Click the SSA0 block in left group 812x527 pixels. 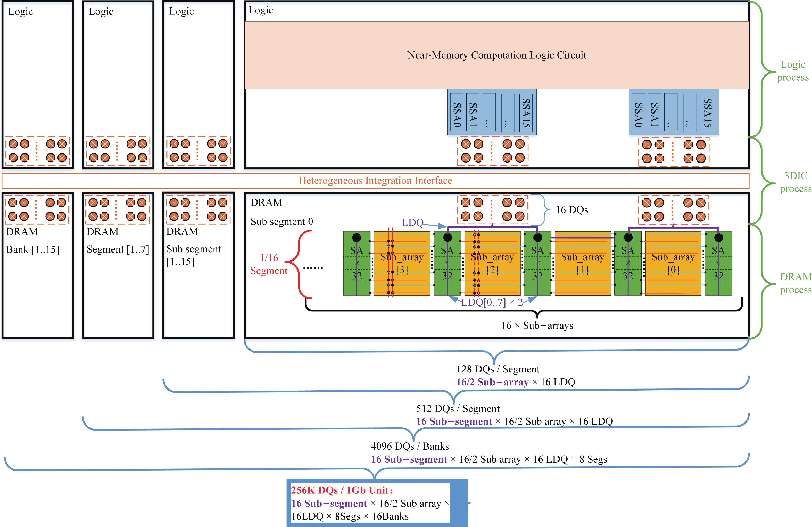point(457,113)
